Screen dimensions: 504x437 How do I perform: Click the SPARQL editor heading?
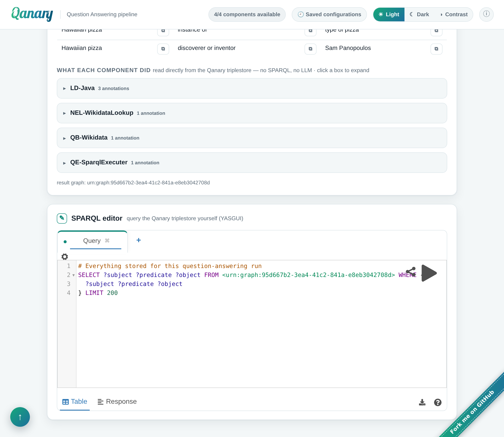tap(97, 218)
